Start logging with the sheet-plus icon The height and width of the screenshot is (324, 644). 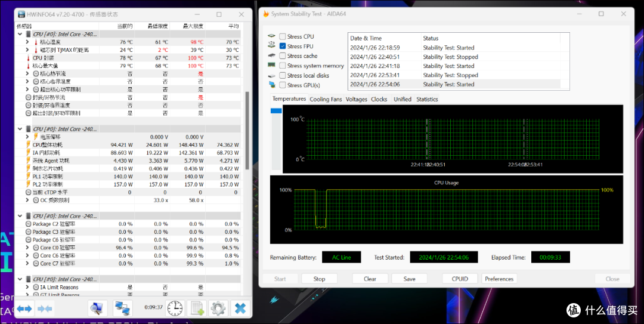[x=197, y=308]
